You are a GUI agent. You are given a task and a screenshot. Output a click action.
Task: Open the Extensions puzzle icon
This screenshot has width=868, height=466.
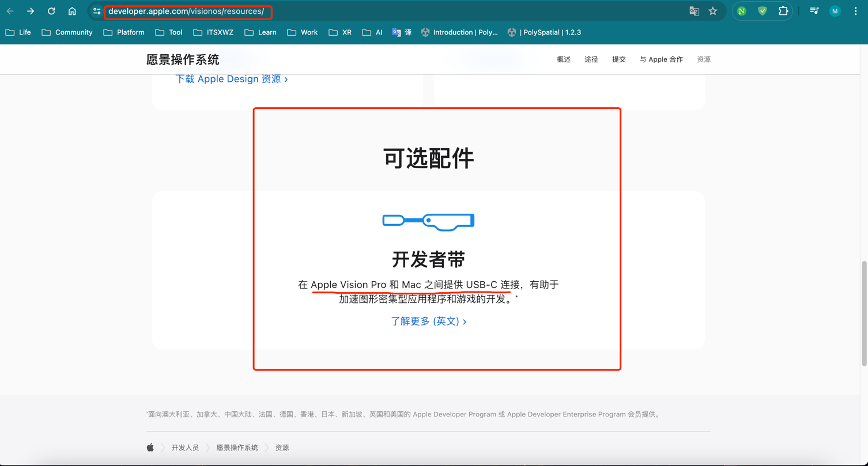coord(783,12)
